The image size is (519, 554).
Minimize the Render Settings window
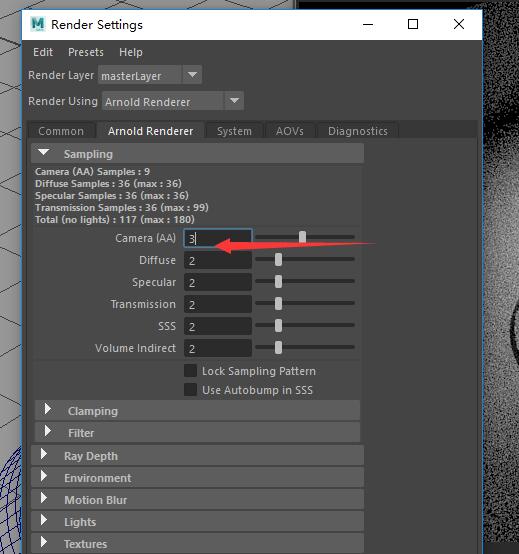pos(368,24)
